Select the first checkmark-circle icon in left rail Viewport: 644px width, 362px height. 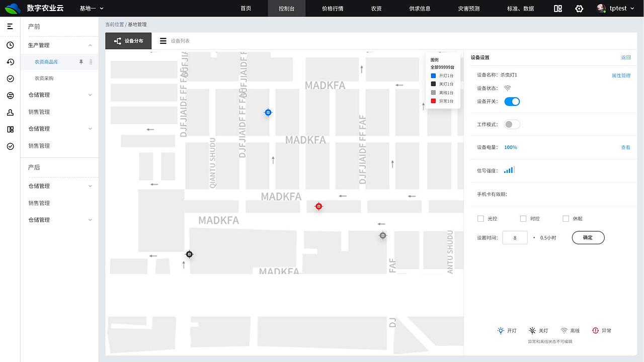[10, 79]
